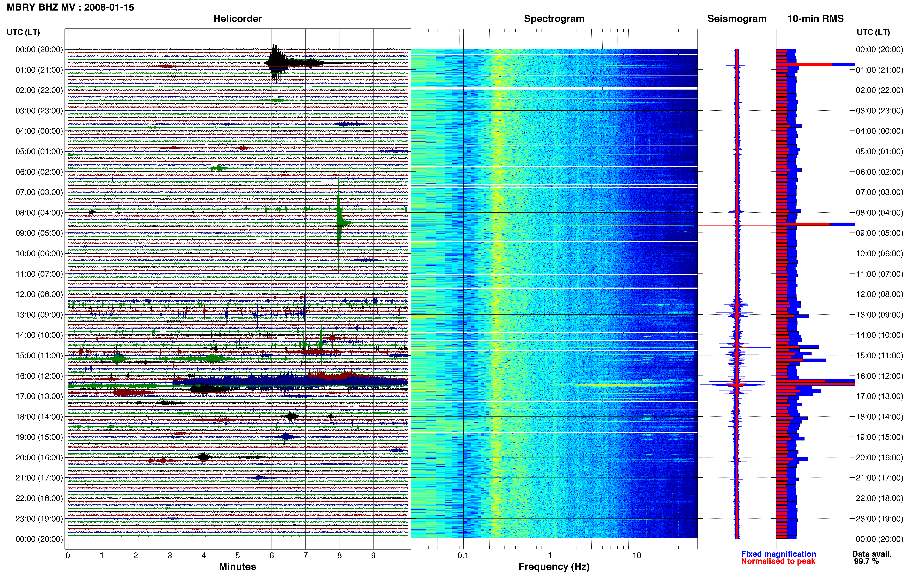Click the left 18:00 (14:00) time label
This screenshot has height=578, width=924.
pyautogui.click(x=39, y=417)
